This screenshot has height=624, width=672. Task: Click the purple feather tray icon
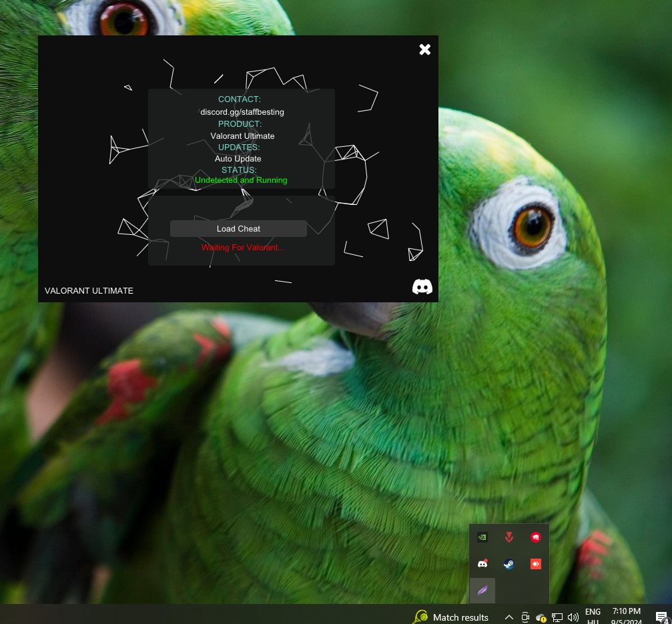(482, 591)
